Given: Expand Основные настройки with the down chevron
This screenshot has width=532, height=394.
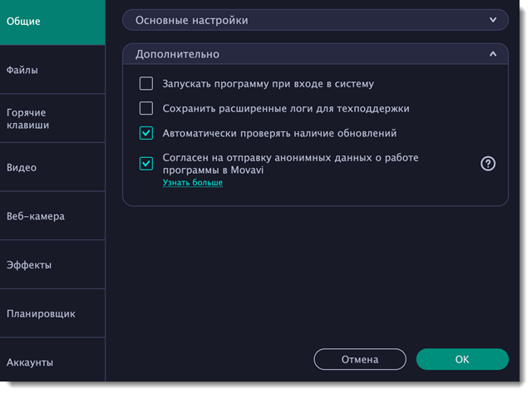Looking at the screenshot, I should [493, 19].
